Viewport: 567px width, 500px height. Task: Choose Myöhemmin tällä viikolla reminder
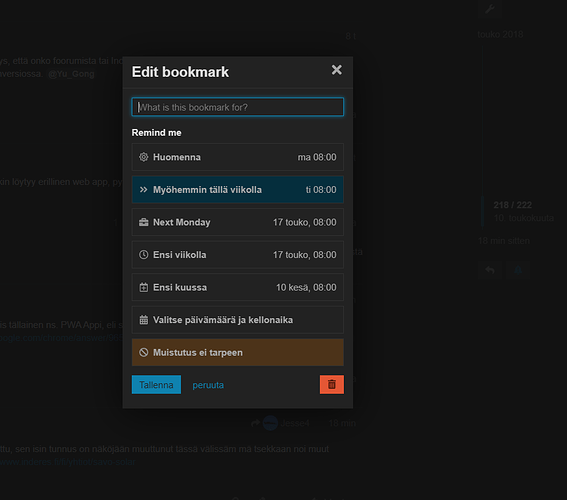[x=238, y=190]
